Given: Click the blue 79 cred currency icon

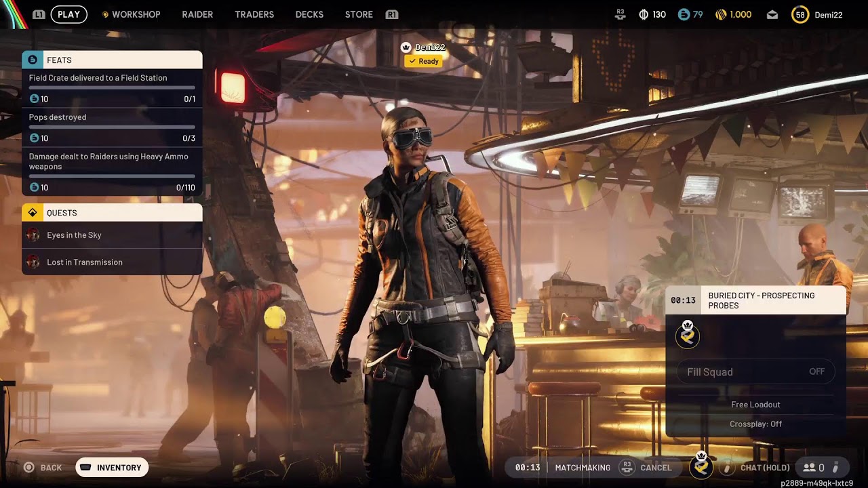Looking at the screenshot, I should [x=684, y=14].
